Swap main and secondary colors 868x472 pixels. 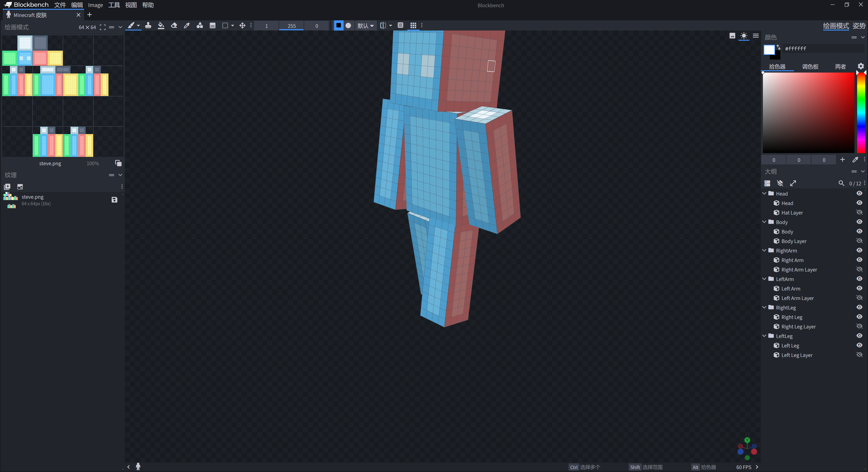(778, 47)
